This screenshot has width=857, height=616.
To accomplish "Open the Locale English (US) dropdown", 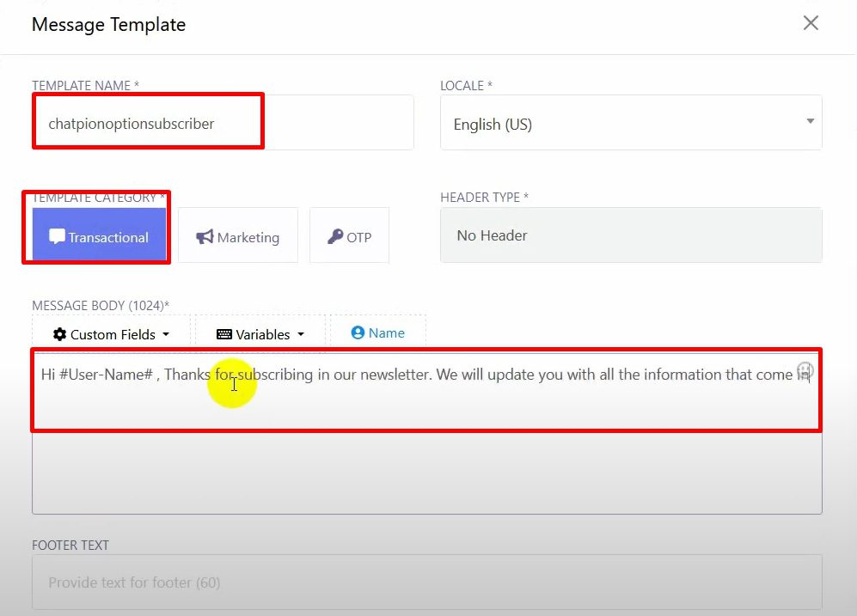I will pos(630,124).
